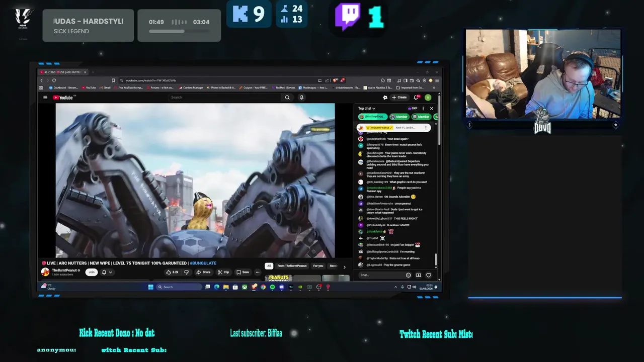This screenshot has height=362, width=644.
Task: Click the browser bookmark icon left of URL
Action: pyautogui.click(x=114, y=80)
